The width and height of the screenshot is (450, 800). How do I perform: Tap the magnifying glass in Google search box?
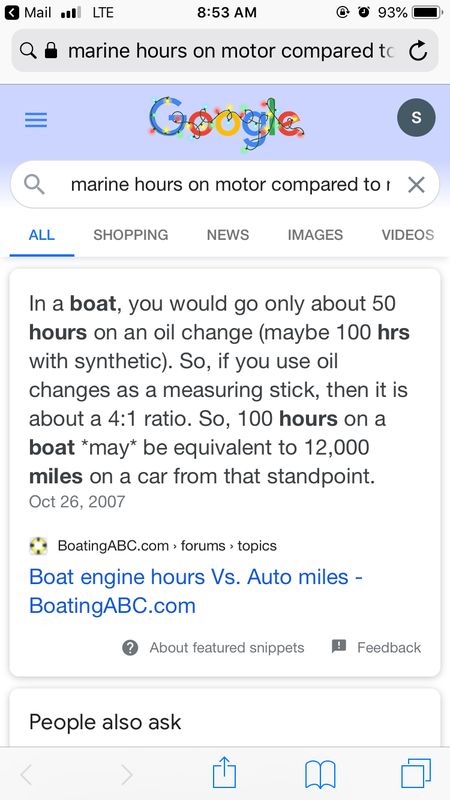[x=34, y=185]
